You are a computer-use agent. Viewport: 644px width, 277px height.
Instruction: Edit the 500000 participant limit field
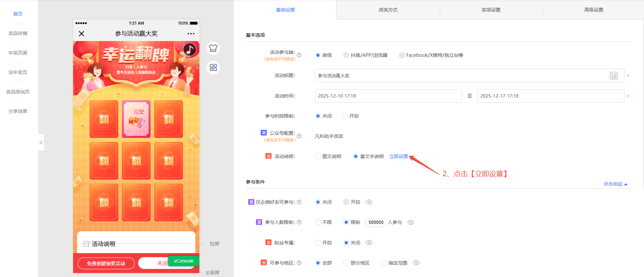[376, 222]
